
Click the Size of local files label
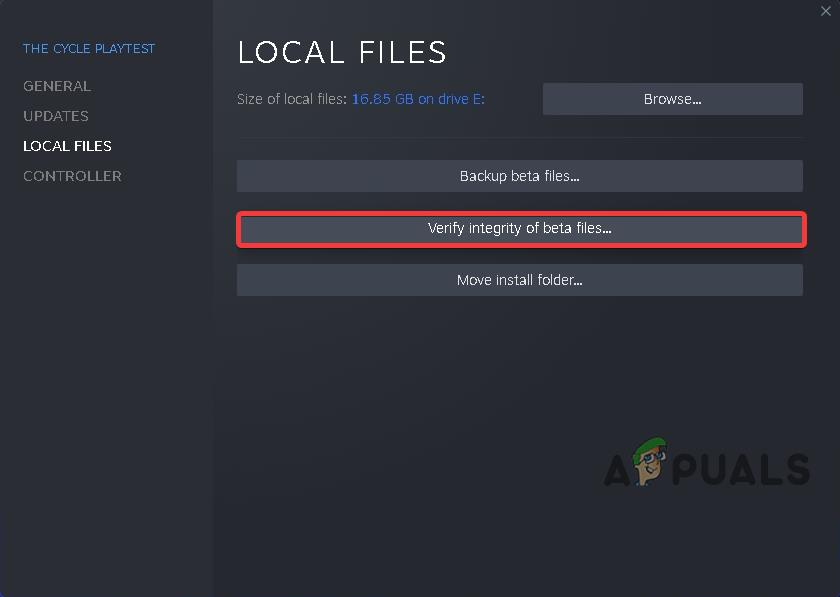point(292,99)
